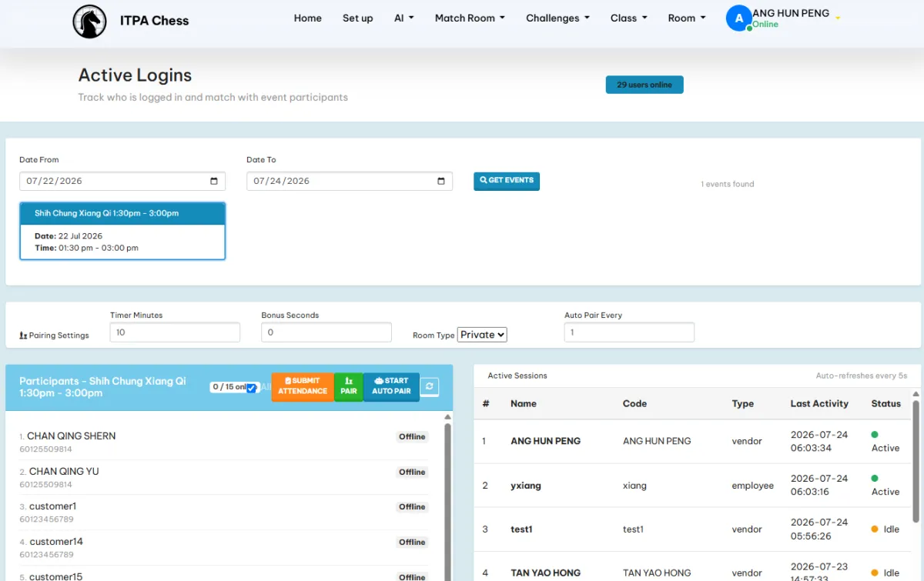Click the Status column header

click(x=886, y=403)
